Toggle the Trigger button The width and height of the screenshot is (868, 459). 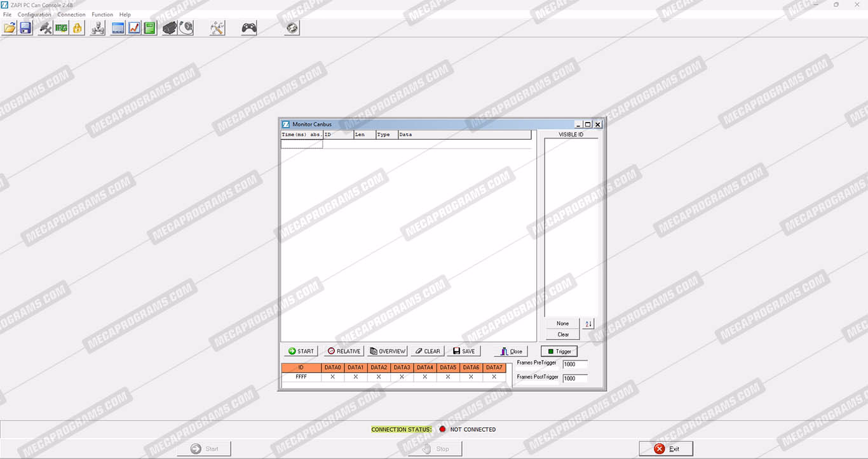point(559,351)
